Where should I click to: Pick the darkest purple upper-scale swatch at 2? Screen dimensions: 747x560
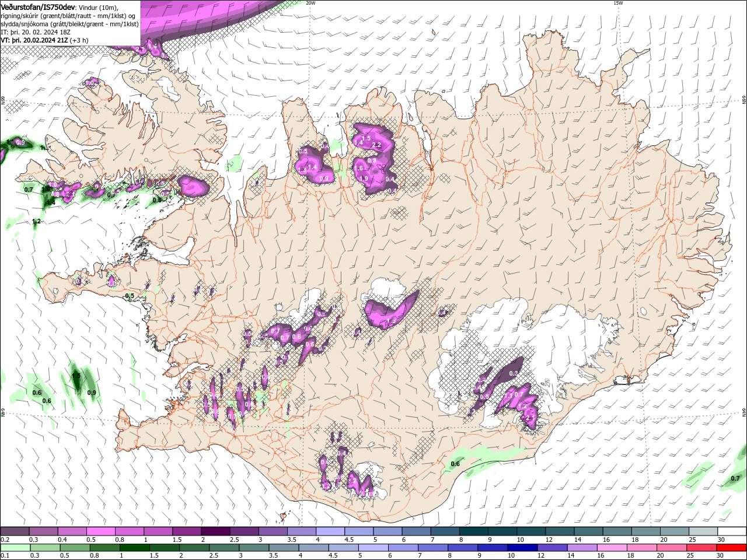[x=215, y=531]
